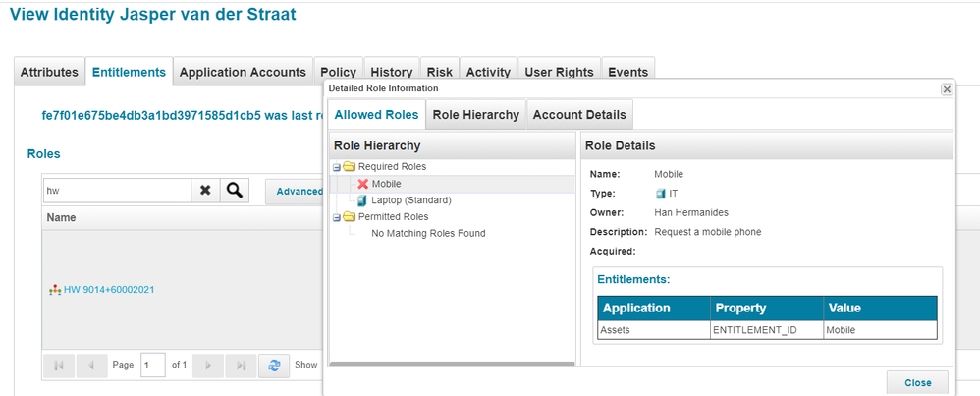Switch to the Attributes tab
The width and height of the screenshot is (980, 396).
coord(49,72)
